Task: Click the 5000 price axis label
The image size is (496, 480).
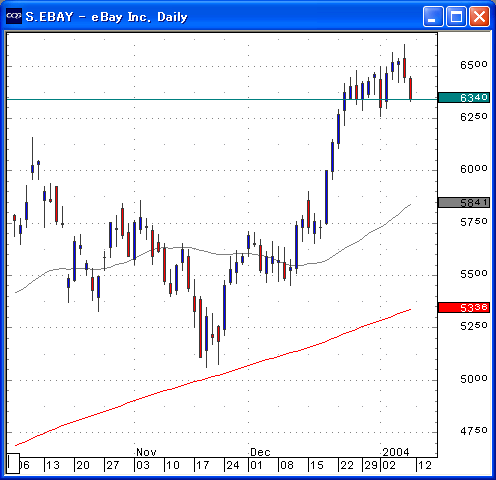Action: point(474,379)
